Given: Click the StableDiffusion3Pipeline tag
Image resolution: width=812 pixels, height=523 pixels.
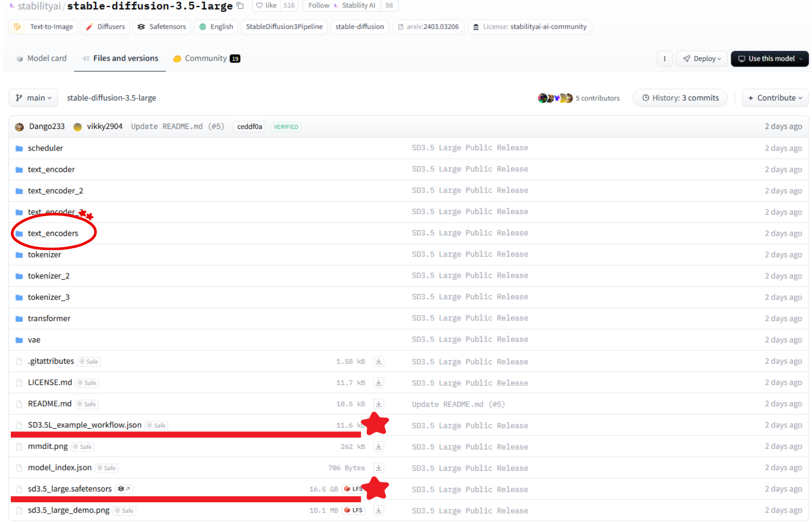Looking at the screenshot, I should [x=284, y=27].
